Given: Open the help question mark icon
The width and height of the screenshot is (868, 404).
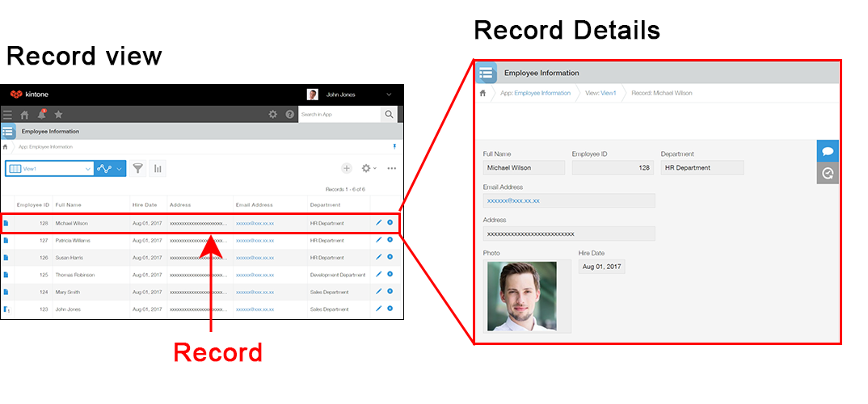Looking at the screenshot, I should [x=290, y=115].
